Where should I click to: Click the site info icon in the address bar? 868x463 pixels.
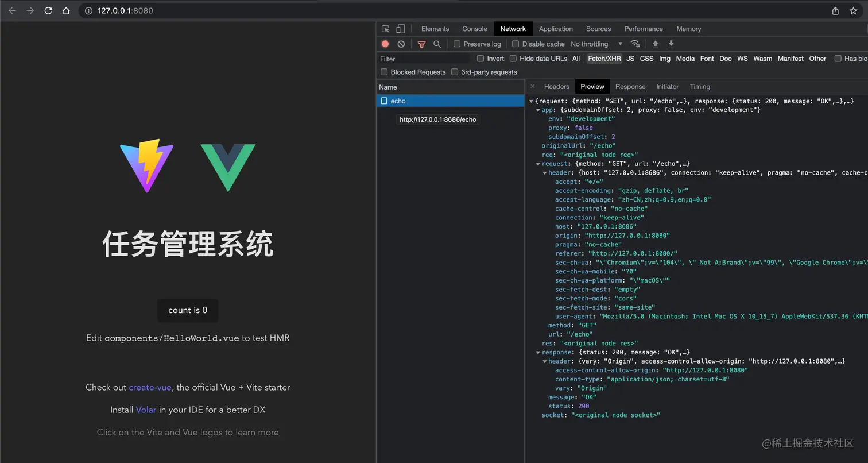click(x=89, y=10)
